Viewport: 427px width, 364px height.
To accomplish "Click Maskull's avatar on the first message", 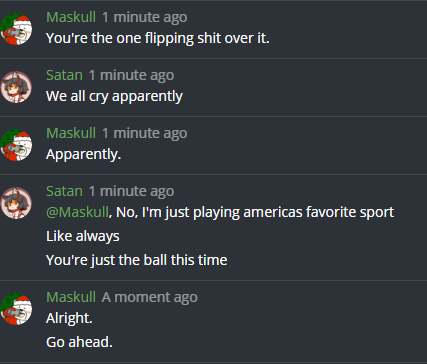I will pyautogui.click(x=16, y=29).
